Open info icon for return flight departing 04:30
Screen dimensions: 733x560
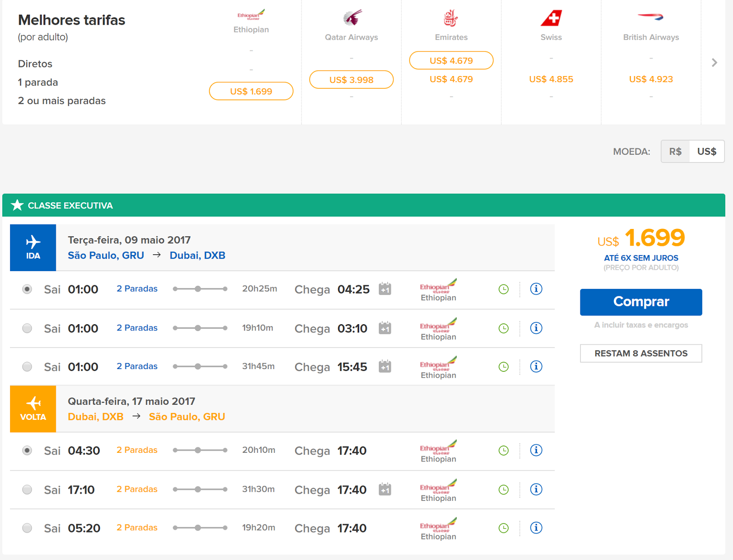click(536, 450)
